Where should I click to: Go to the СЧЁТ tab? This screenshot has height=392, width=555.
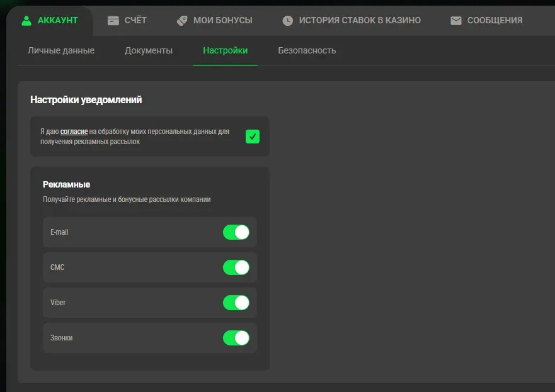coord(127,21)
